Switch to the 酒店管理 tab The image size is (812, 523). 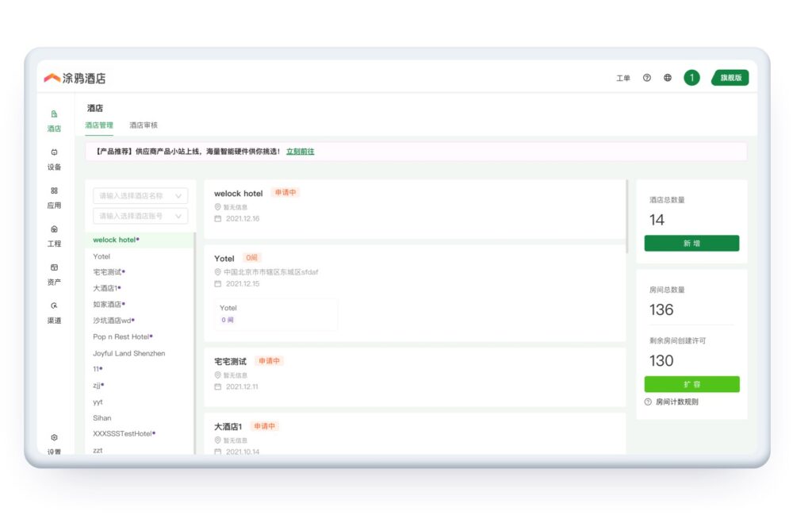pyautogui.click(x=99, y=125)
